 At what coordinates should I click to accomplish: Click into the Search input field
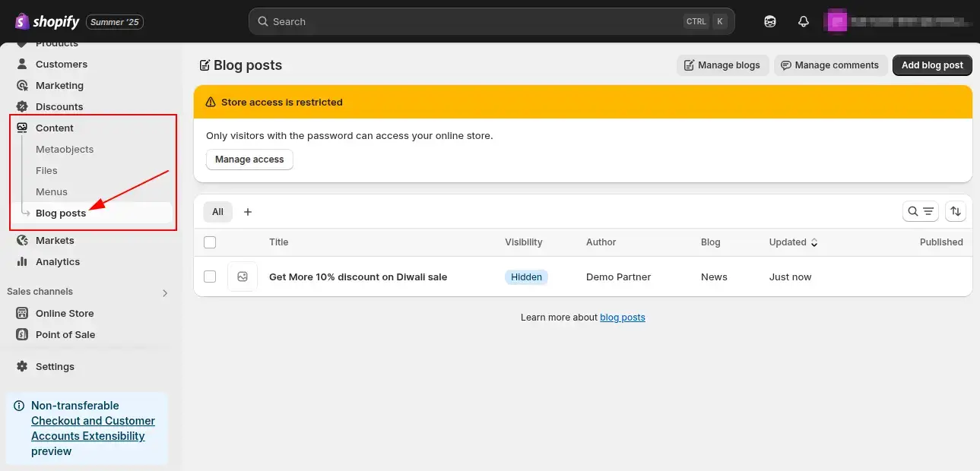471,22
